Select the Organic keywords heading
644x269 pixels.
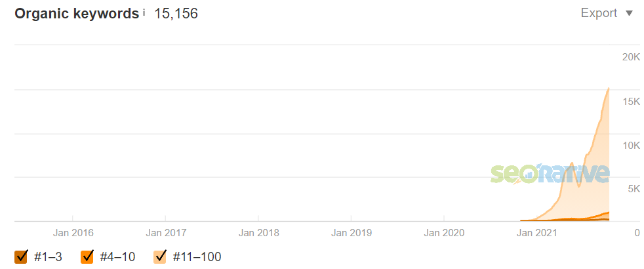point(76,13)
